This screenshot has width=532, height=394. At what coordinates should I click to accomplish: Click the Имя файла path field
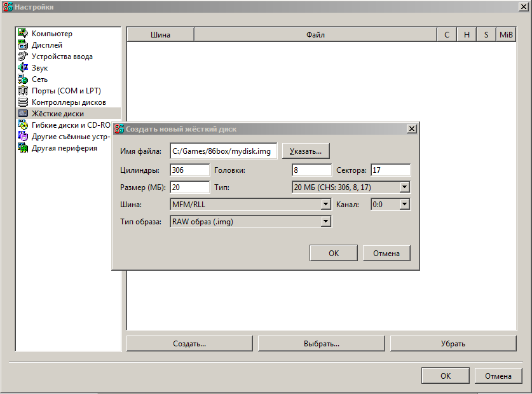point(223,151)
